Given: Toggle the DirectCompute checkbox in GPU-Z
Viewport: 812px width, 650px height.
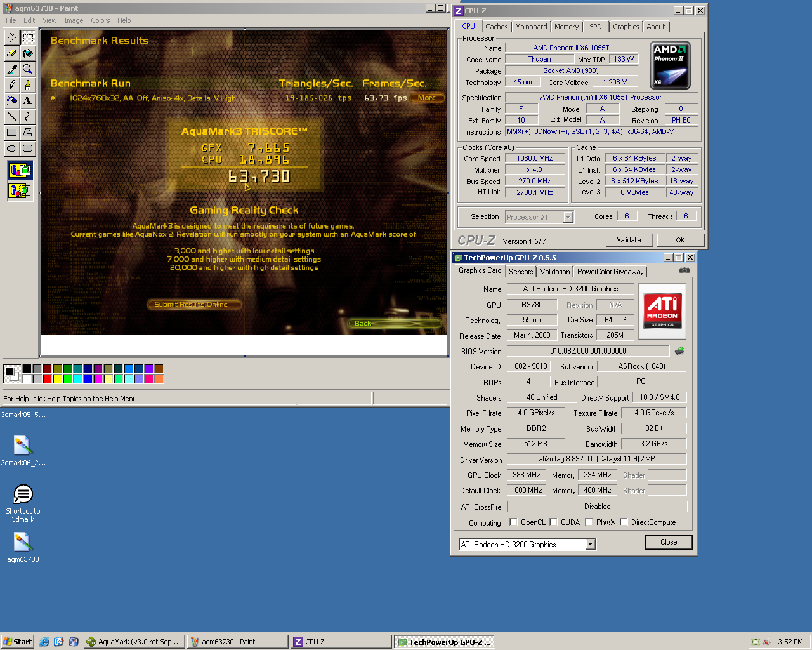Looking at the screenshot, I should 624,522.
